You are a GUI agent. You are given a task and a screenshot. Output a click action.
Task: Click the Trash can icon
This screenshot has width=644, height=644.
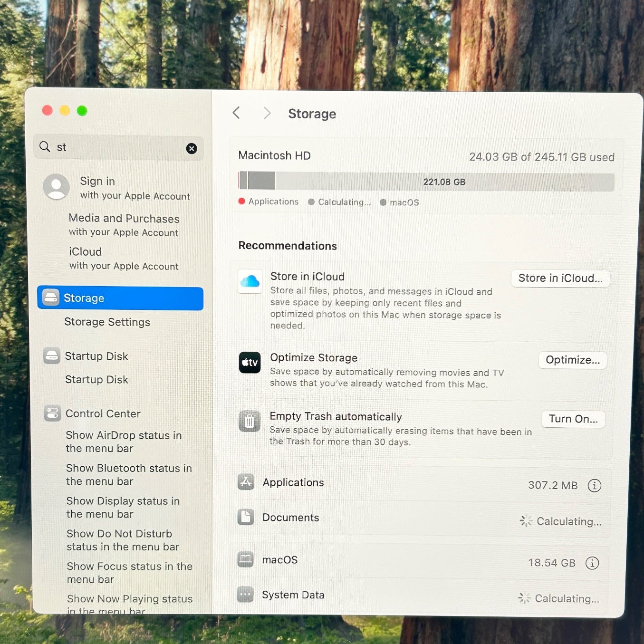point(250,421)
